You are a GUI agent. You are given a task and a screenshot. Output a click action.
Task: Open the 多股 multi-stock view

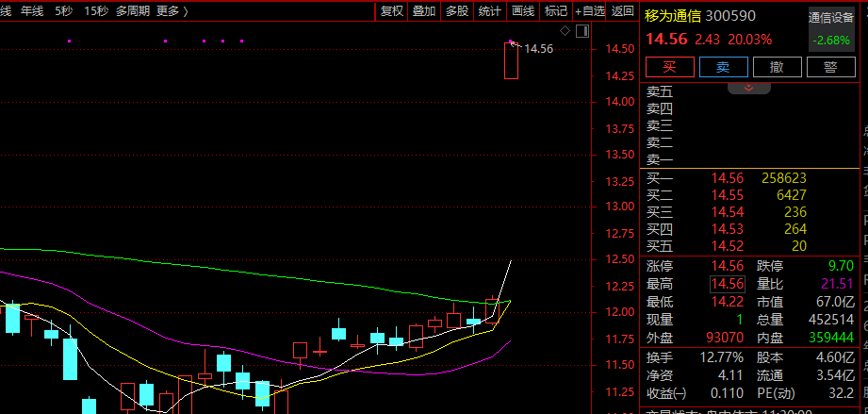tap(457, 11)
